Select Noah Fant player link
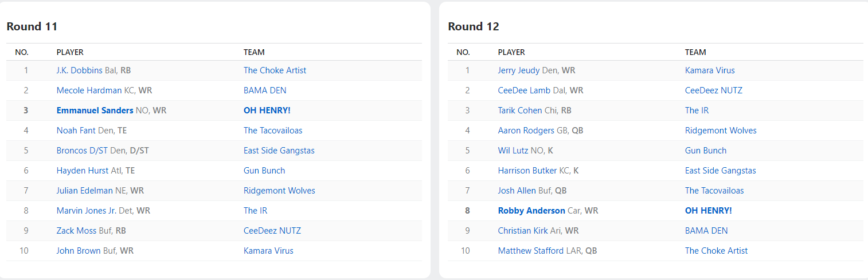Image resolution: width=868 pixels, height=280 pixels. pos(76,131)
